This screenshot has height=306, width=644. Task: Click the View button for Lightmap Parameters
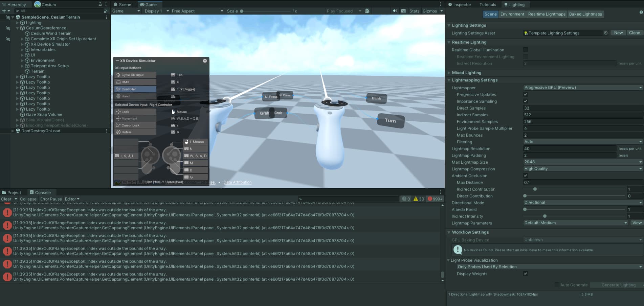point(637,223)
